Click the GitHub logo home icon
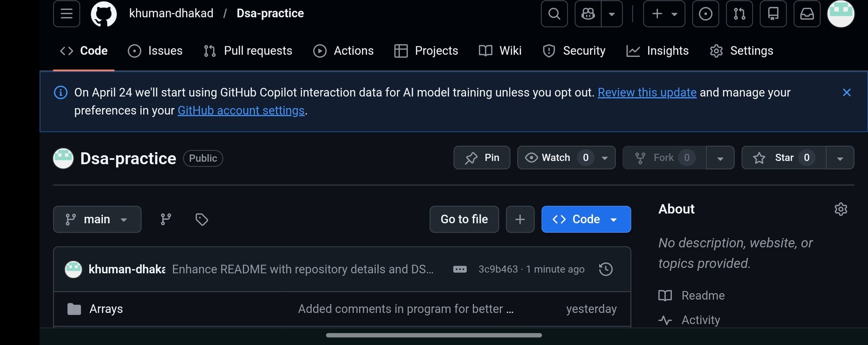868x345 pixels. pos(104,14)
